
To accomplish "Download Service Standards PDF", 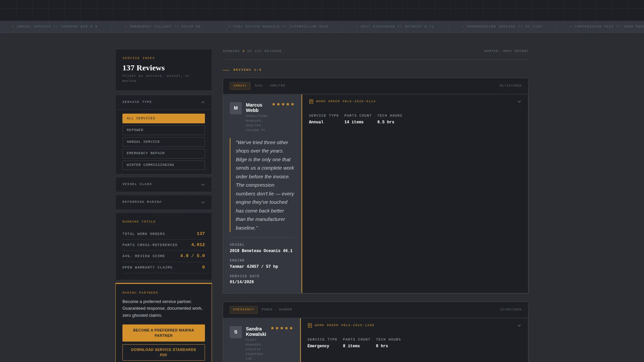I will pyautogui.click(x=164, y=352).
